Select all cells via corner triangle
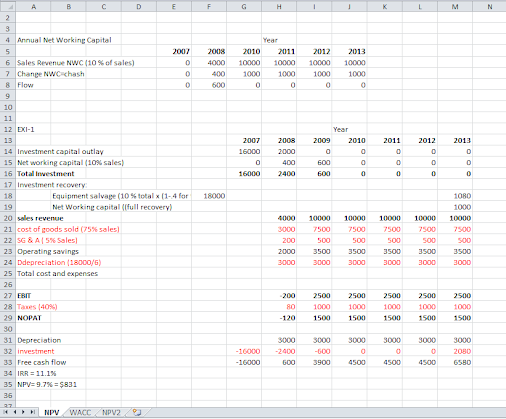This screenshot has height=419, width=506. (8, 6)
